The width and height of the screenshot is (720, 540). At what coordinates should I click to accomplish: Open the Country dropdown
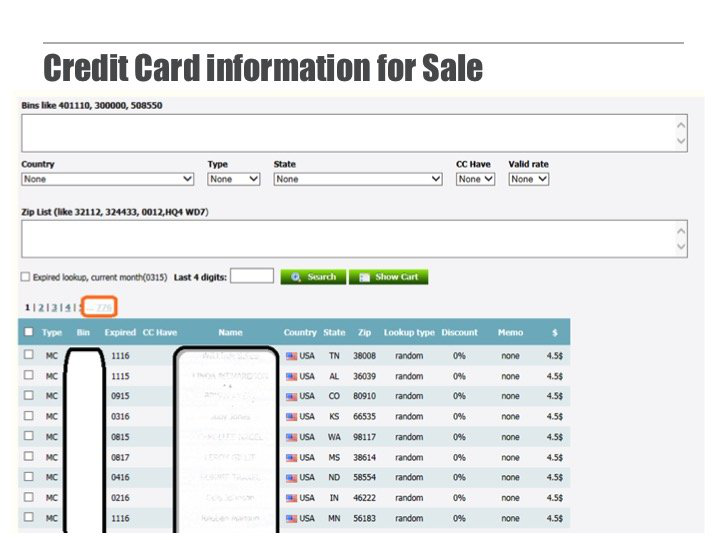[107, 179]
